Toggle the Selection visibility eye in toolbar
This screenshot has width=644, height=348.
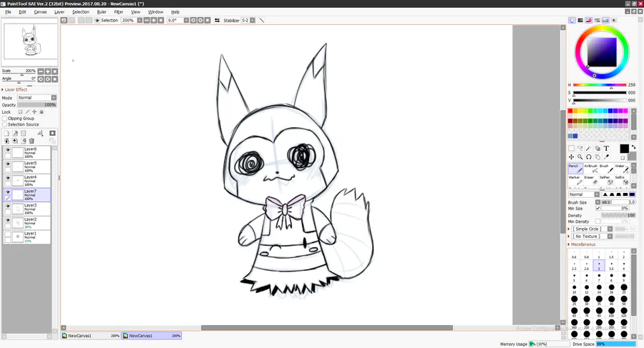click(x=97, y=20)
